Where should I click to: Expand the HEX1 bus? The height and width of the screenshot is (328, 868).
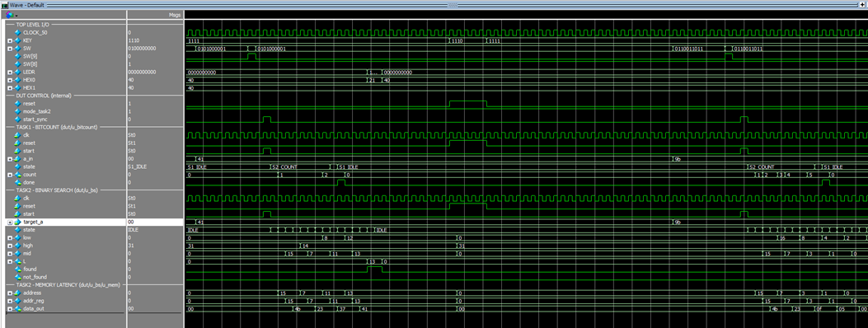pyautogui.click(x=9, y=87)
